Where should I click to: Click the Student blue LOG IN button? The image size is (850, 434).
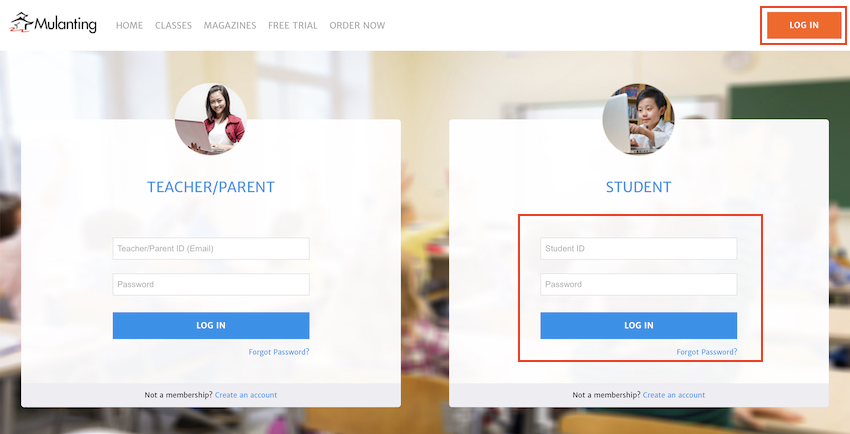tap(639, 326)
